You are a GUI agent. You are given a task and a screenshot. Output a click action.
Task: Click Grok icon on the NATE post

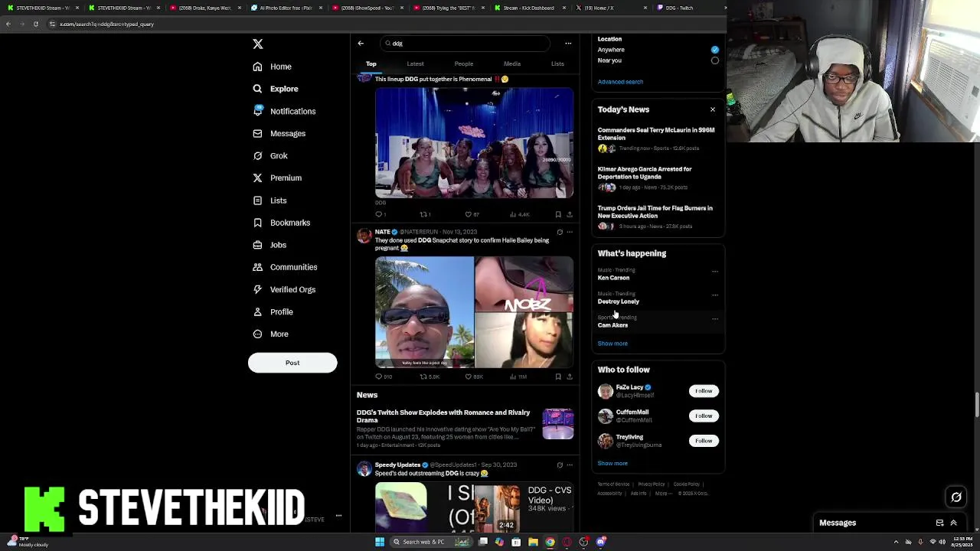(x=560, y=232)
